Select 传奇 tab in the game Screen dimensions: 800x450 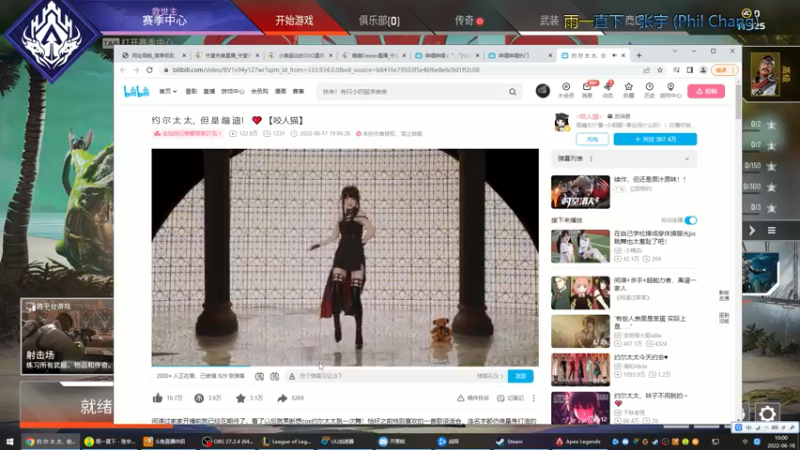click(468, 20)
